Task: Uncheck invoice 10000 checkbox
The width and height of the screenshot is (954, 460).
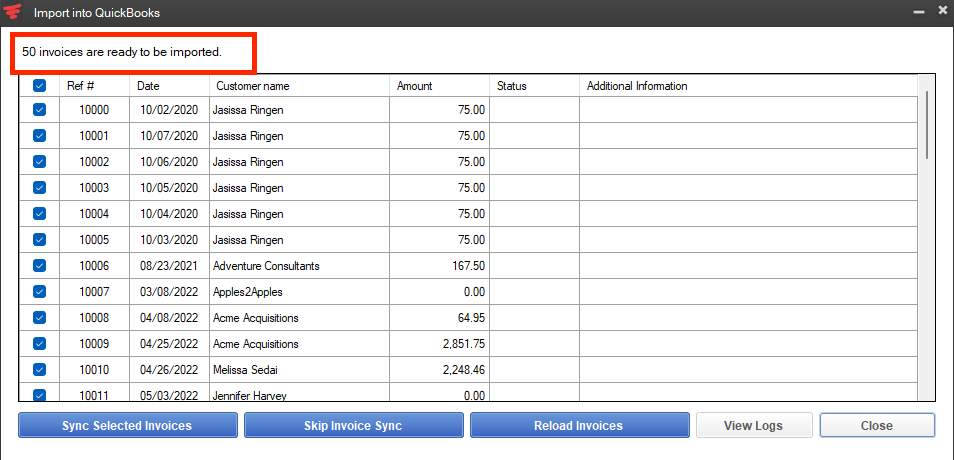Action: 39,110
